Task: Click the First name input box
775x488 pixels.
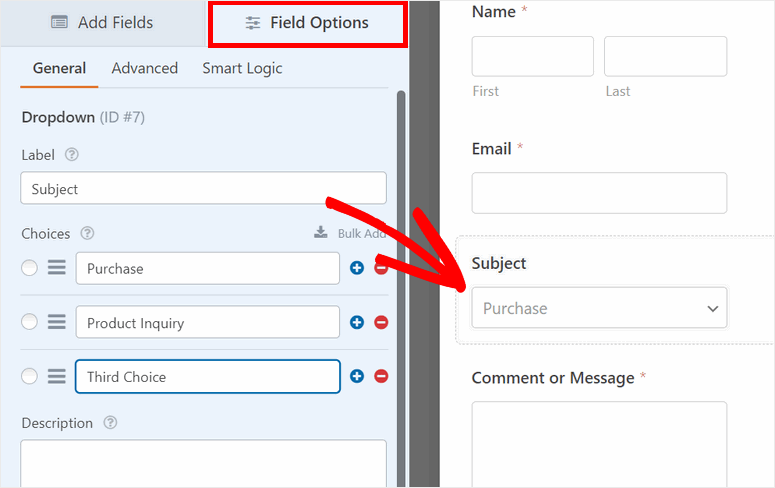Action: (532, 56)
